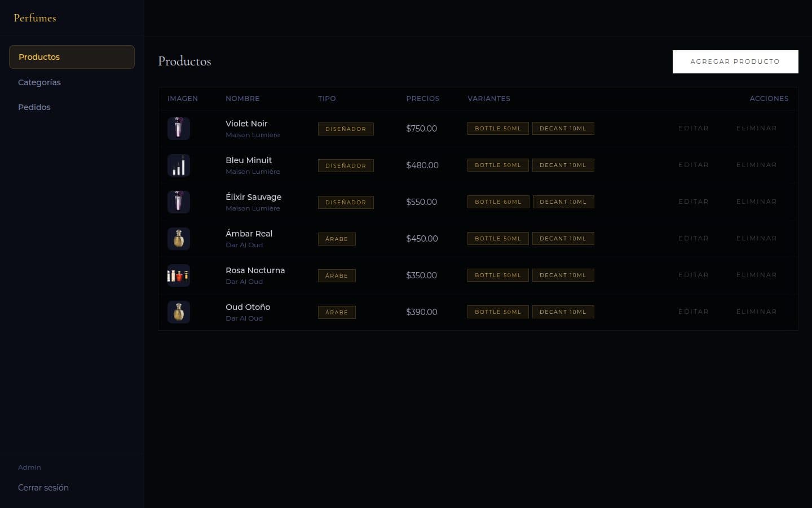Screen dimensions: 812x508
Task: Delete the Bleu Minuit product
Action: 757,165
